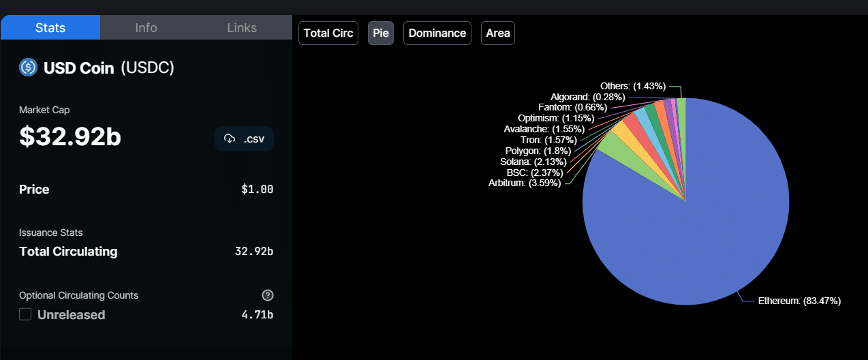
Task: Click the download cloud icon
Action: [229, 139]
